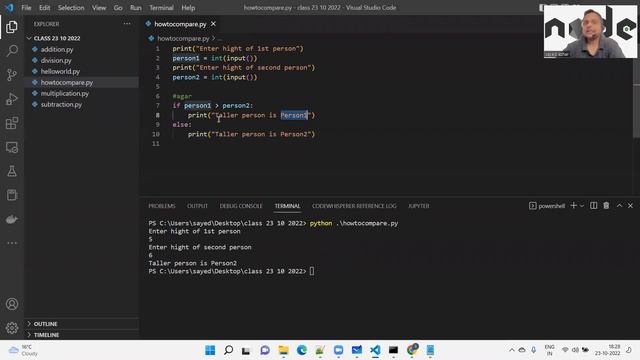Open the Run and Debug view
The height and width of the screenshot is (360, 640).
click(12, 99)
